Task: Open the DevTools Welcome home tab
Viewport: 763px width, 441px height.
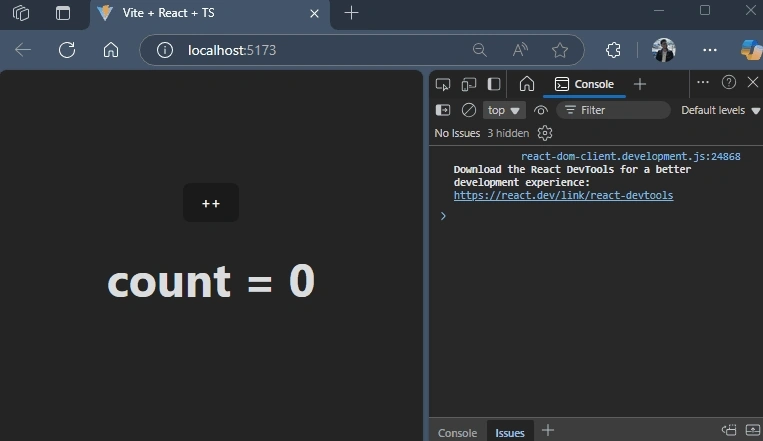Action: pos(527,84)
